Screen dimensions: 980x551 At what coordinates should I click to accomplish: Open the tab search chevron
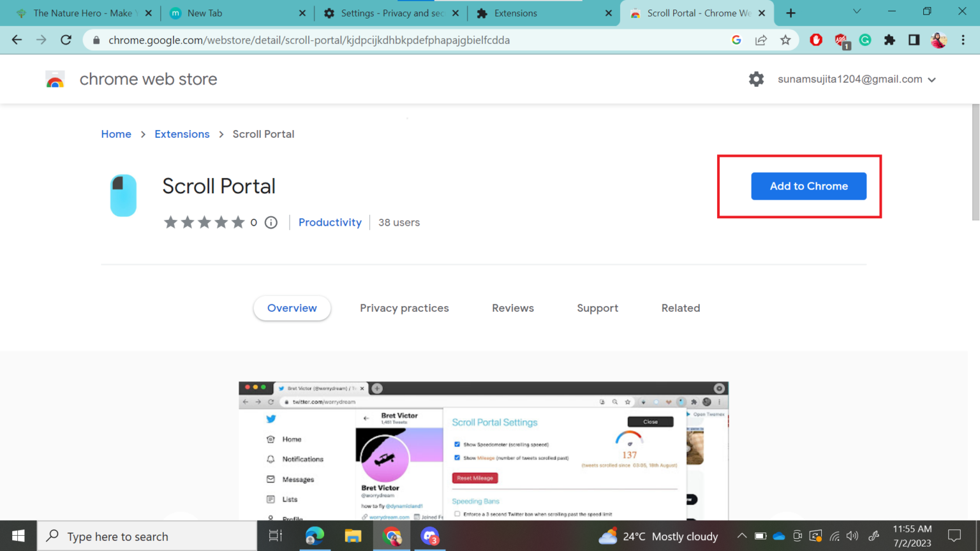(857, 11)
